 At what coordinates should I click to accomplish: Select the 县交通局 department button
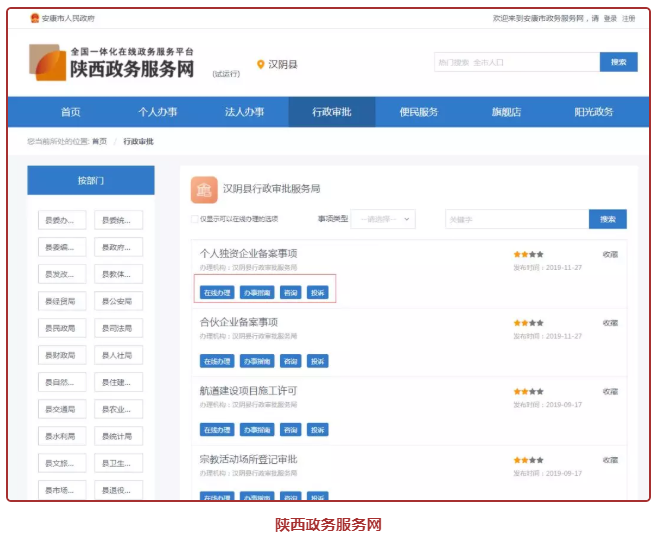(x=62, y=409)
